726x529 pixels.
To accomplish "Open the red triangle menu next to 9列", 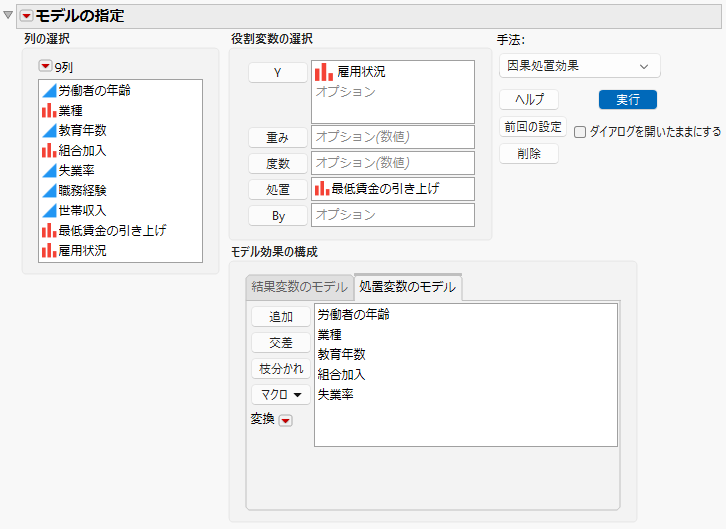I will (45, 67).
